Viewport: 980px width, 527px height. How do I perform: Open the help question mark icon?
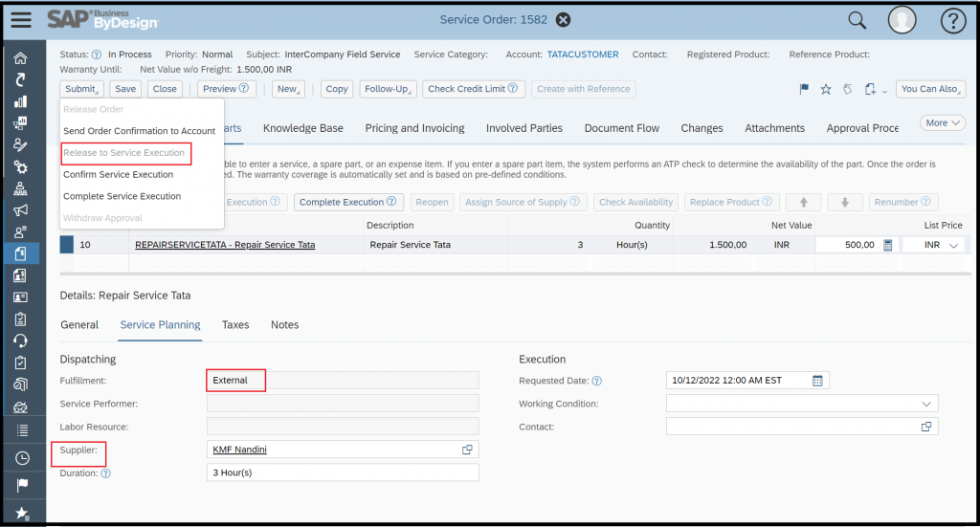953,21
